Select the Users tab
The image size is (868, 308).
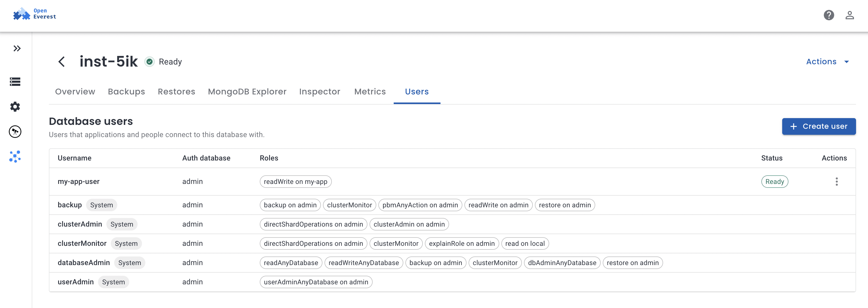tap(417, 92)
